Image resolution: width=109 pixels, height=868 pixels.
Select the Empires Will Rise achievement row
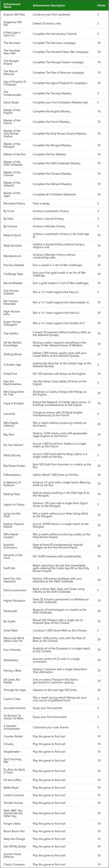pyautogui.click(x=54, y=14)
